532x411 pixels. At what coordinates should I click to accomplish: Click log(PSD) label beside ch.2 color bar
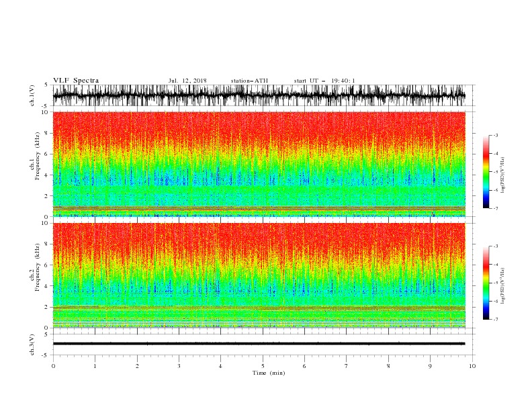(503, 286)
